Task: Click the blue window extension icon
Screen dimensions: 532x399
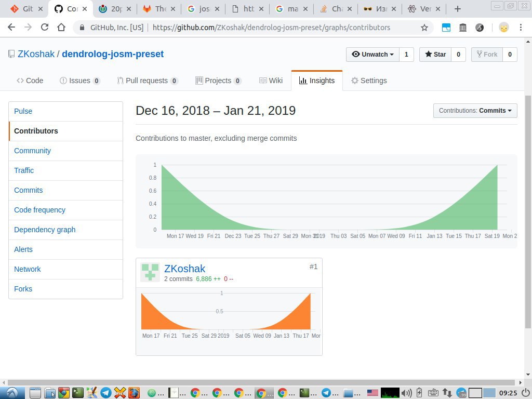Action: (x=446, y=28)
